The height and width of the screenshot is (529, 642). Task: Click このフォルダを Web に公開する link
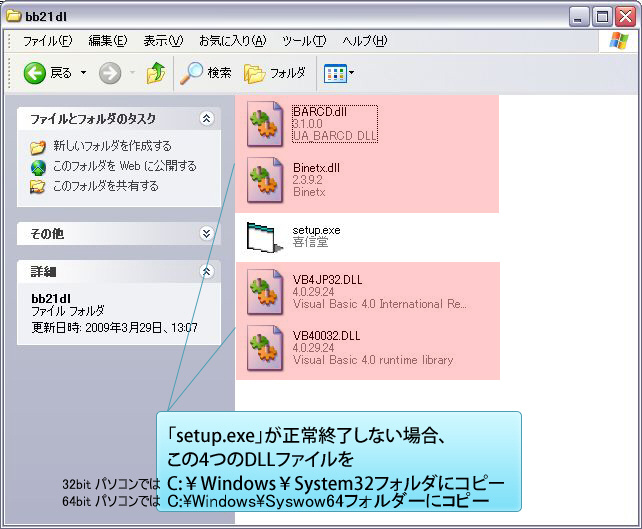click(125, 166)
